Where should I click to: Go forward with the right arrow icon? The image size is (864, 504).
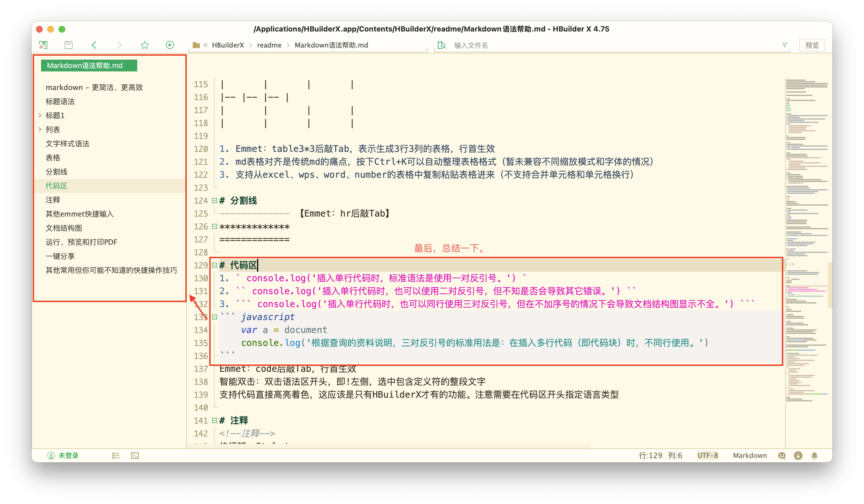pos(119,45)
